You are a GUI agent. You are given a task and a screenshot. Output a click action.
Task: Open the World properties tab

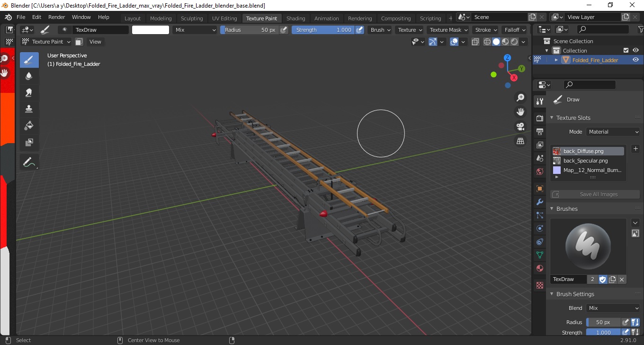pyautogui.click(x=539, y=172)
